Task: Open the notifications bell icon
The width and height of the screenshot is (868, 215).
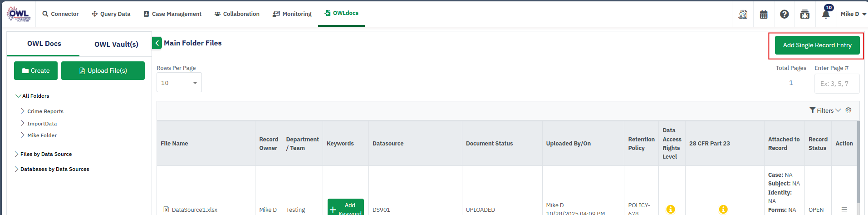Action: (826, 14)
